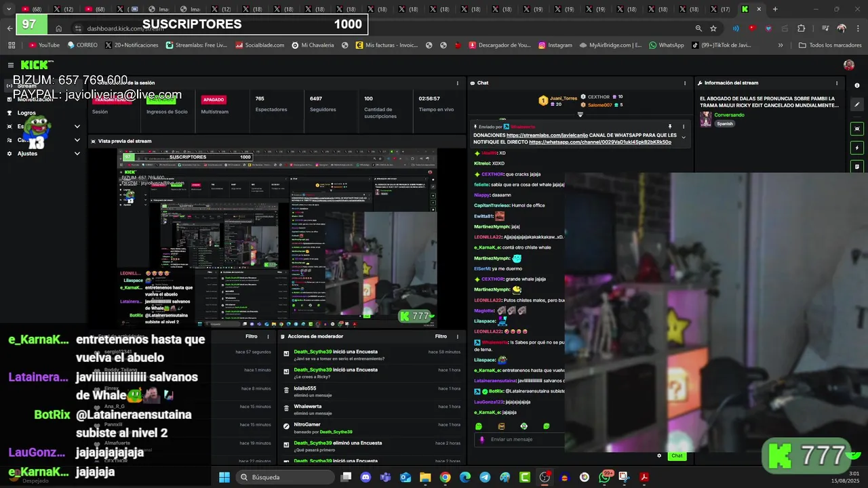The image size is (868, 488).
Task: Click the Conversando category label
Action: (x=729, y=115)
